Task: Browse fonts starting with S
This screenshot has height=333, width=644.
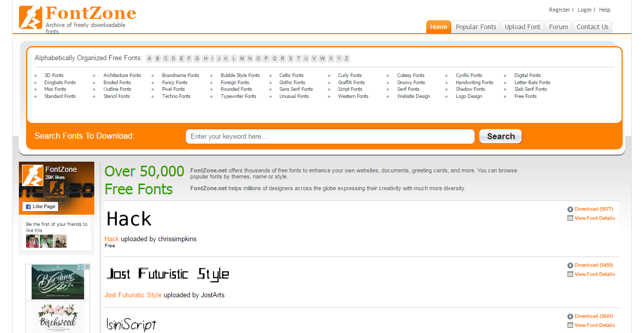Action: point(290,59)
